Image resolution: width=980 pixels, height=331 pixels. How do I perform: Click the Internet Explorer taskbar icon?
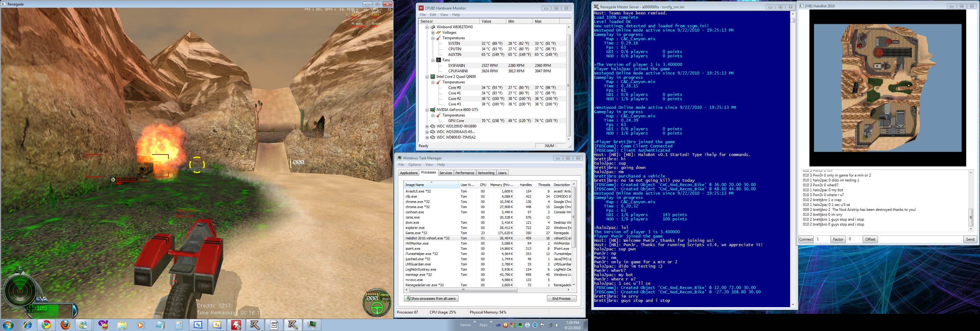(x=27, y=325)
